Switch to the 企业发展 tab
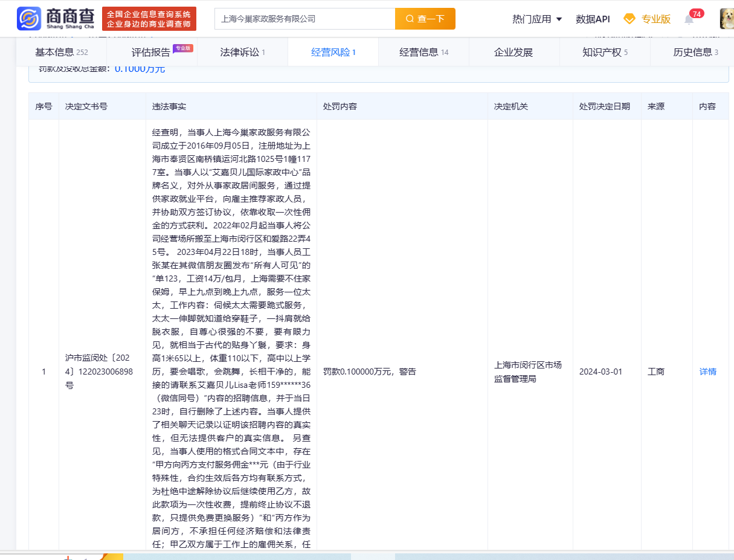The image size is (734, 560). point(513,52)
